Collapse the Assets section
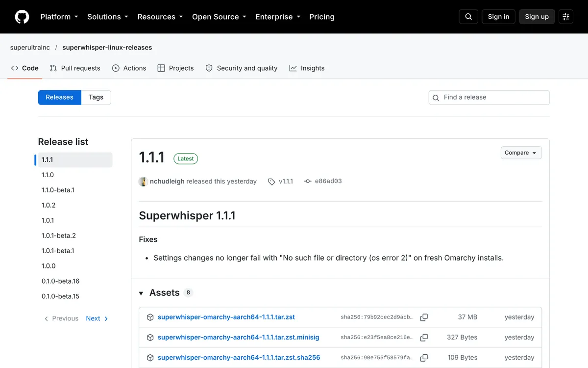This screenshot has height=368, width=588. pyautogui.click(x=141, y=293)
